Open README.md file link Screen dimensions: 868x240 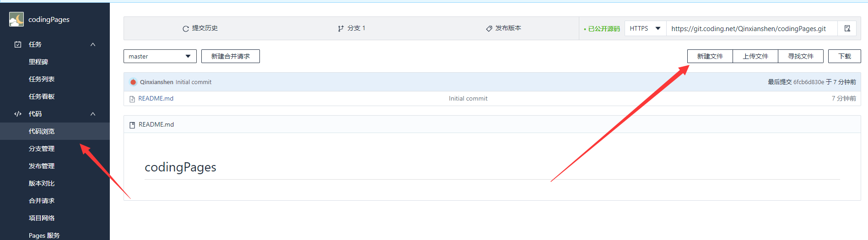(156, 99)
